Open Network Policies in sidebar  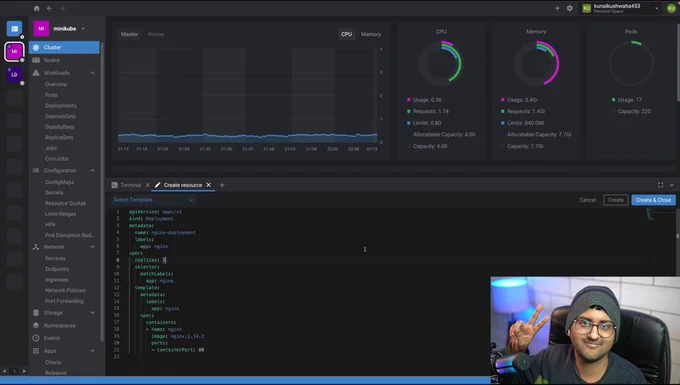click(65, 290)
